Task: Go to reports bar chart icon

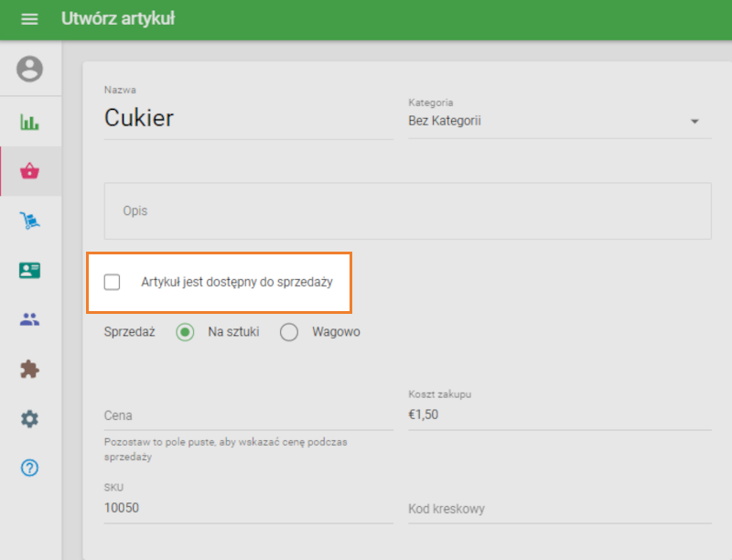Action: pyautogui.click(x=30, y=123)
